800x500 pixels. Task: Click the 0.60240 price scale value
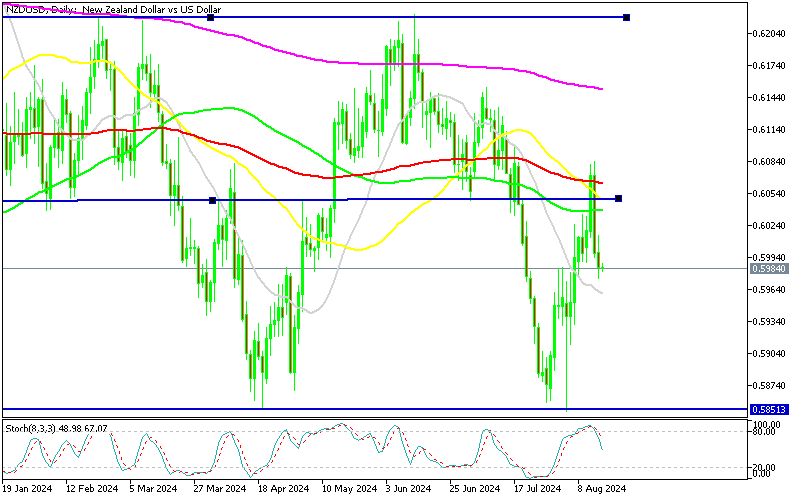click(770, 226)
